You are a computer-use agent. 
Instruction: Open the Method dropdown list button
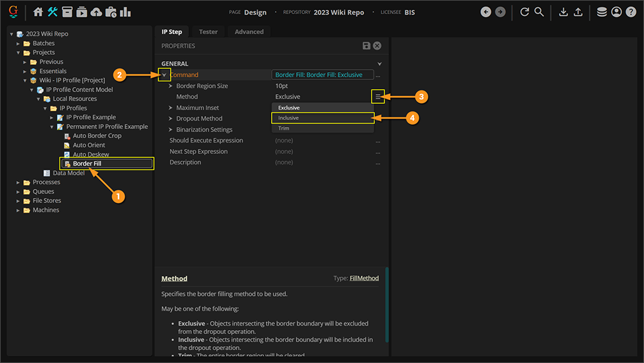click(378, 97)
